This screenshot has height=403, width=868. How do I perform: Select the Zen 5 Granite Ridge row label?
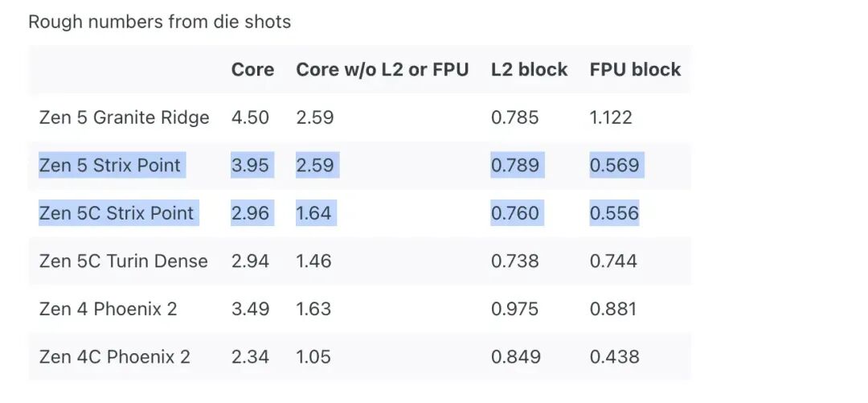(124, 117)
